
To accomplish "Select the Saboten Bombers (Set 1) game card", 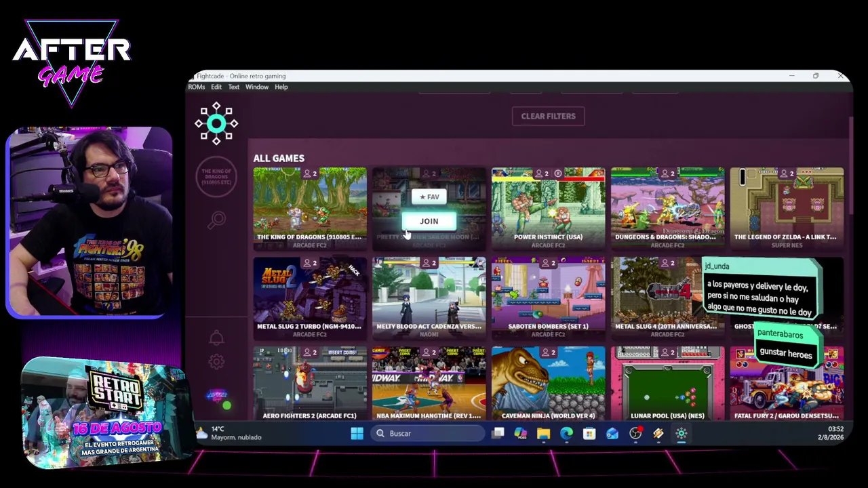I will click(x=549, y=298).
